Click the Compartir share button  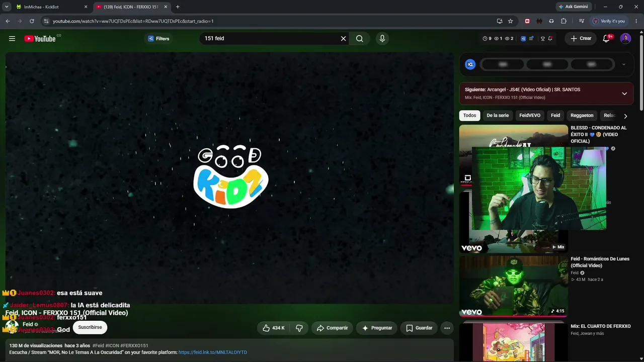[x=332, y=328]
